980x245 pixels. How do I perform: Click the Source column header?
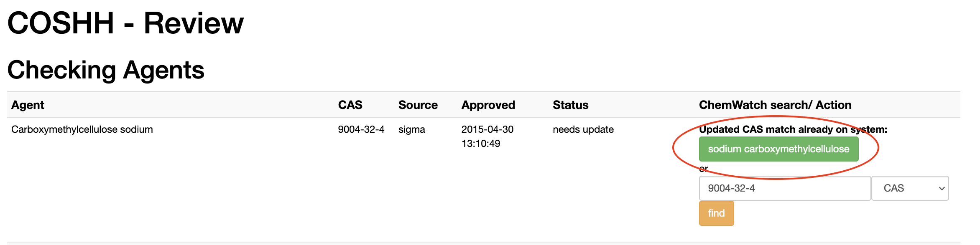[418, 105]
